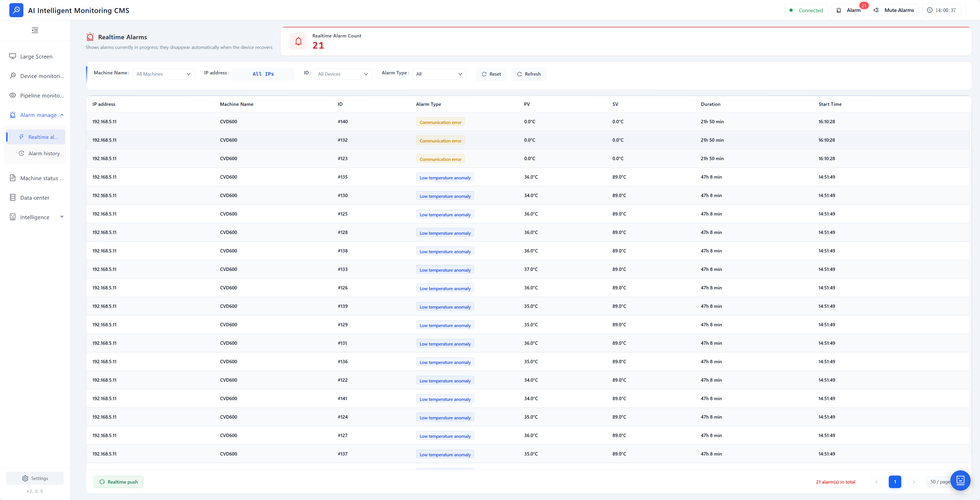The image size is (980, 500).
Task: Click the ID cell #126
Action: [x=343, y=288]
